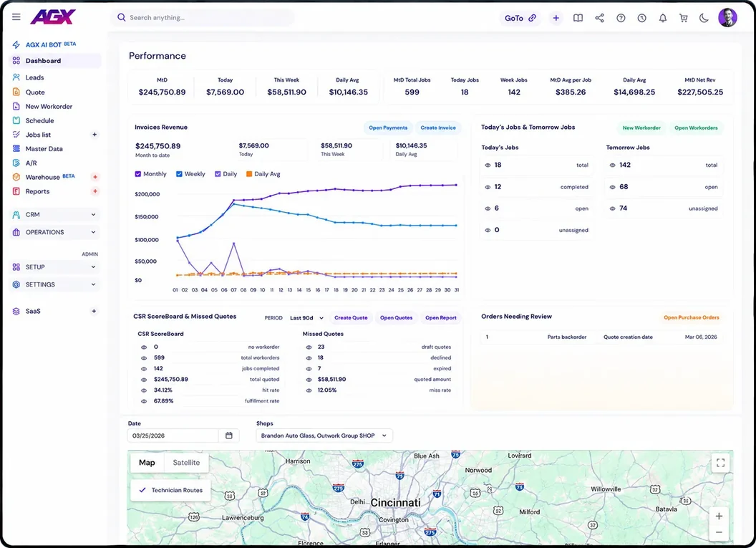Click the plus beside Reports
Screen dimensions: 756x548
(95, 191)
